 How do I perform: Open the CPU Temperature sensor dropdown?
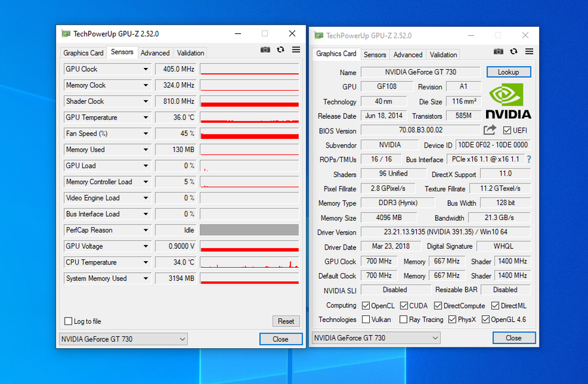pyautogui.click(x=146, y=263)
